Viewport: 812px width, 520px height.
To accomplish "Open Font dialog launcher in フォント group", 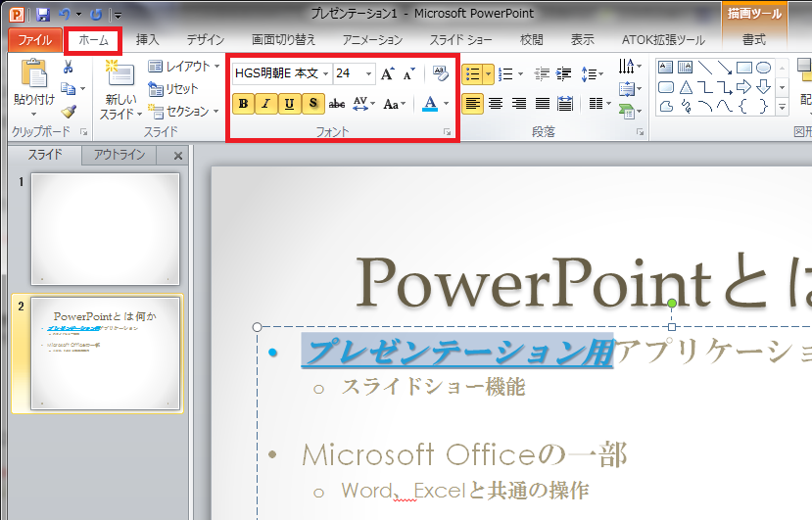I will [448, 132].
